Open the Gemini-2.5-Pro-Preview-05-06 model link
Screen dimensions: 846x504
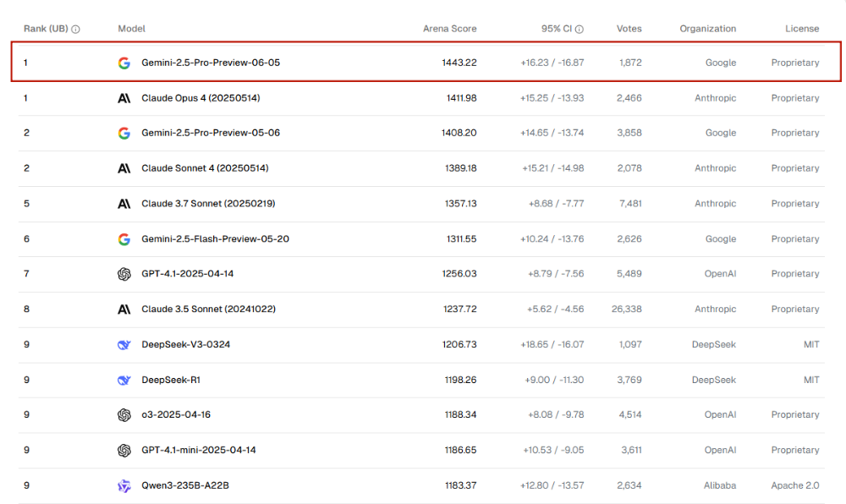[211, 133]
